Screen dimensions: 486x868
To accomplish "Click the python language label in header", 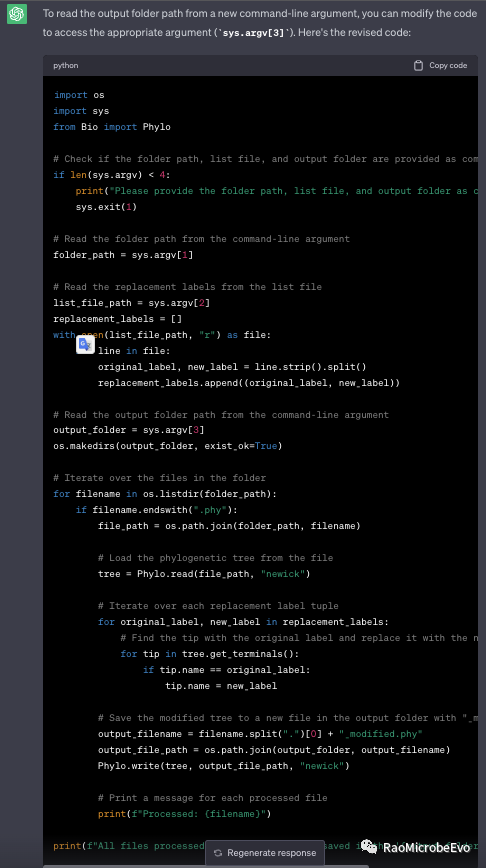I will pos(65,65).
